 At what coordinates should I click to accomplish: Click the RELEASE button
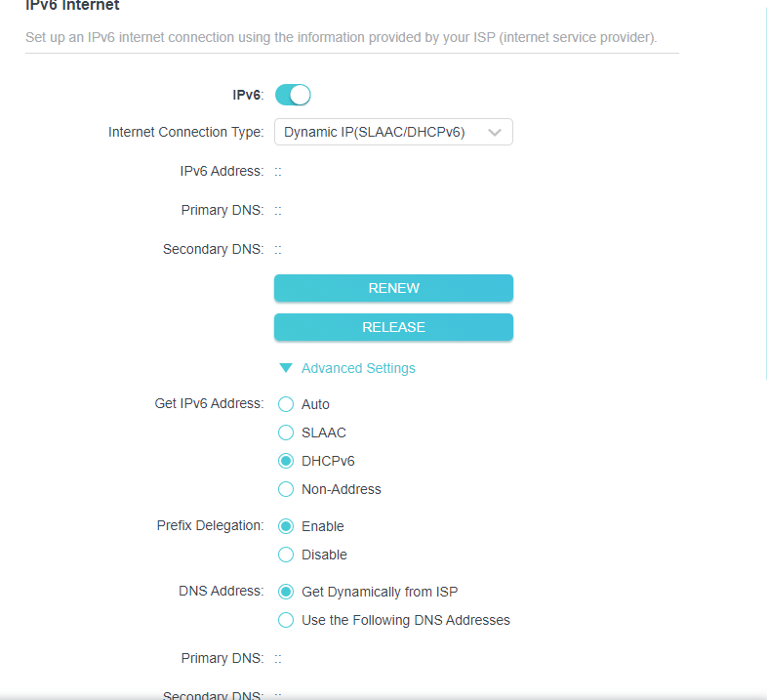tap(393, 327)
